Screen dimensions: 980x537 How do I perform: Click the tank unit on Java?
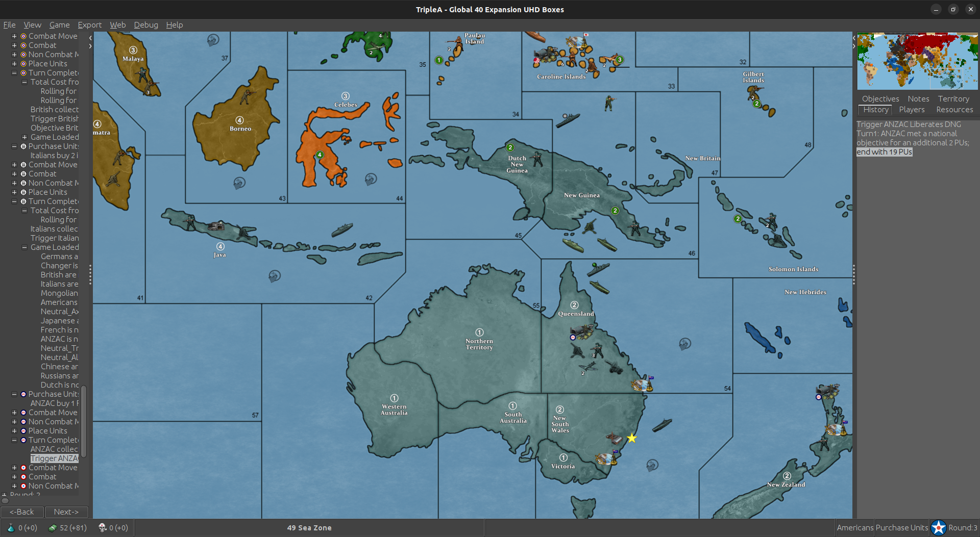pyautogui.click(x=216, y=225)
